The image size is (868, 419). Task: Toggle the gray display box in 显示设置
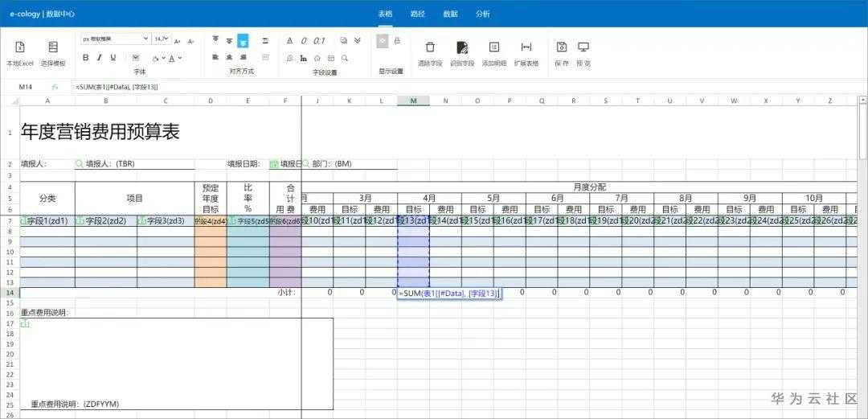pos(383,41)
